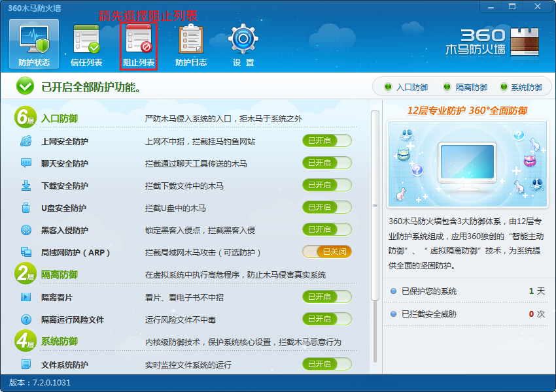
Task: Click the 局域网防护 ( ARP ) label
Action: pyautogui.click(x=75, y=252)
